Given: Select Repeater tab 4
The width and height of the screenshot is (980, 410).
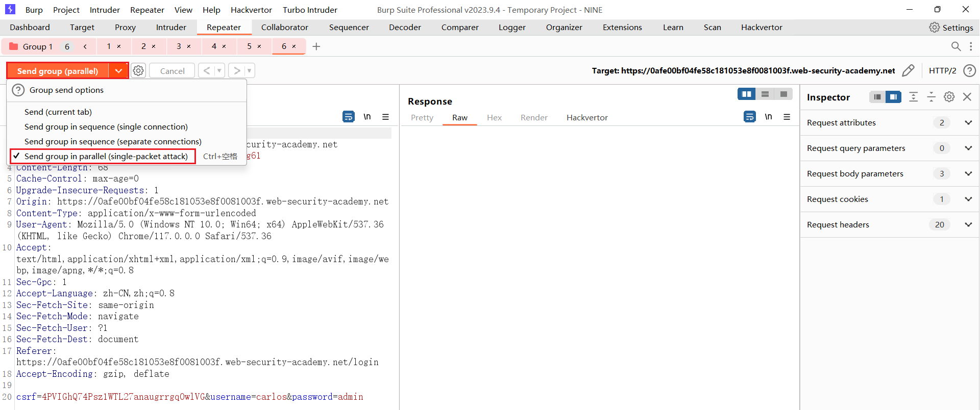Looking at the screenshot, I should 214,46.
